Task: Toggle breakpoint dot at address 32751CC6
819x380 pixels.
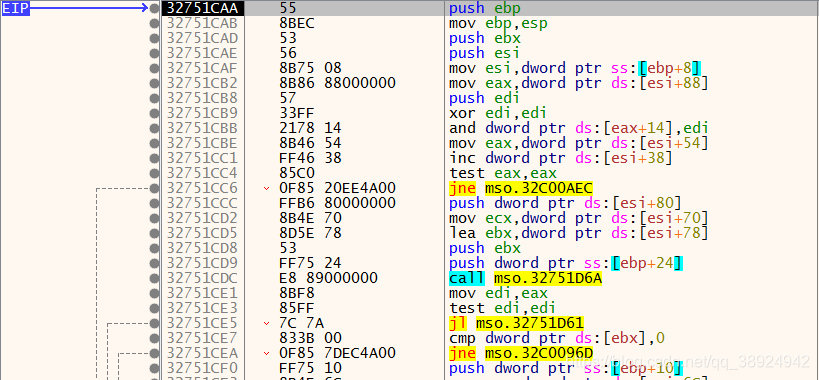Action: (x=154, y=188)
